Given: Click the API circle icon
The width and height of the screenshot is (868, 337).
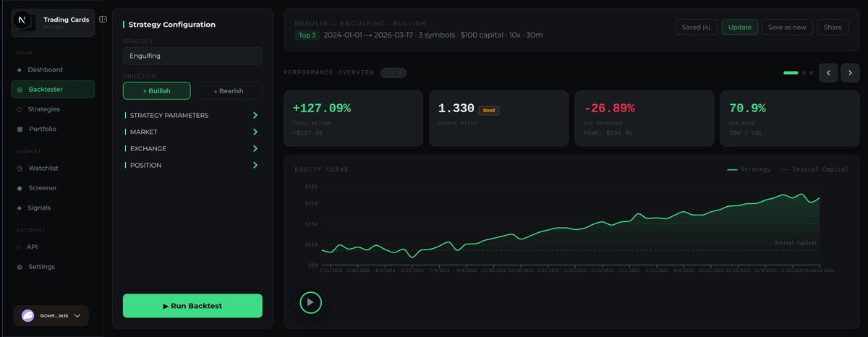Looking at the screenshot, I should click(x=20, y=247).
